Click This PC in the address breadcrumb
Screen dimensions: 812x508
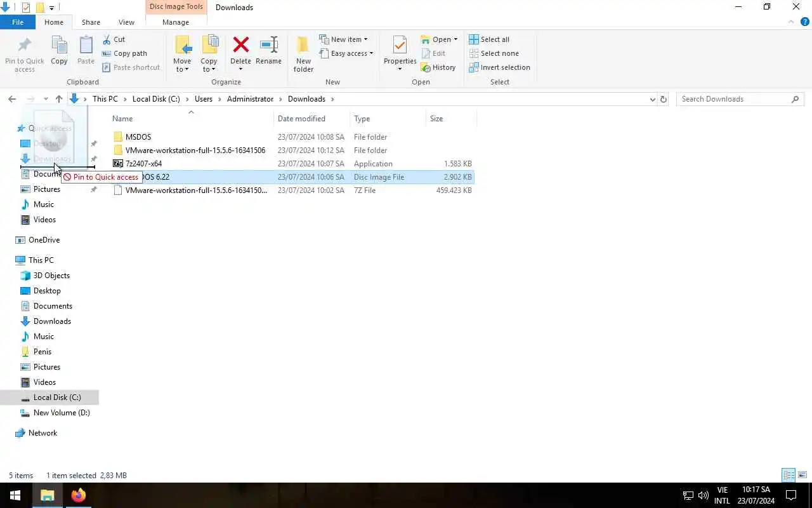tap(105, 99)
